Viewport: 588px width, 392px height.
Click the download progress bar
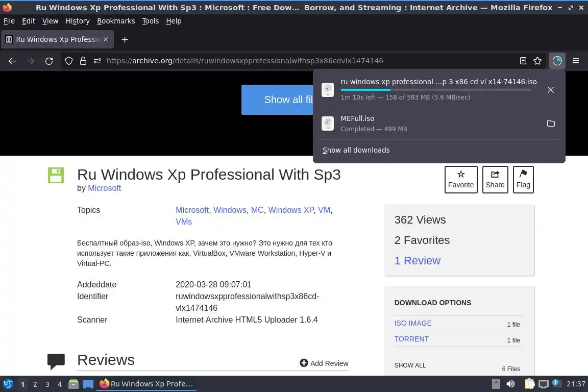436,90
